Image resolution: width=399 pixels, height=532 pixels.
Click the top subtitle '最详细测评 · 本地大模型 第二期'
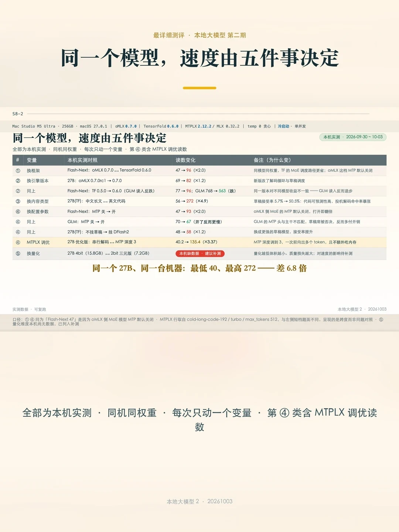click(199, 35)
